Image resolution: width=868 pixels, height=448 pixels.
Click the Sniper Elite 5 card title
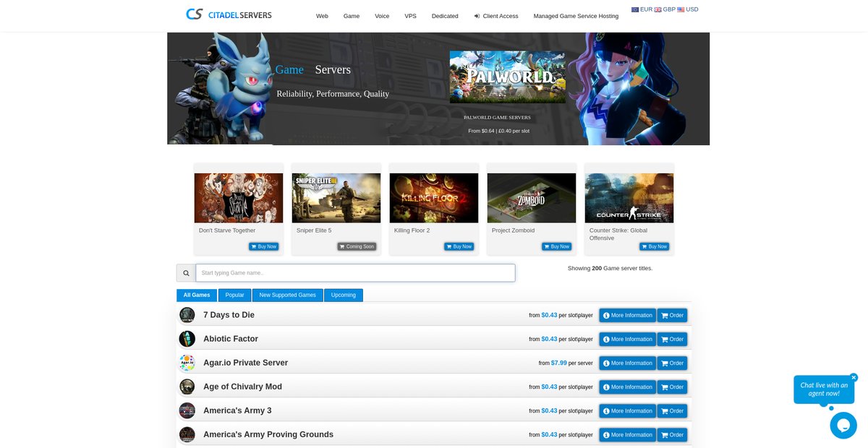[x=314, y=231]
